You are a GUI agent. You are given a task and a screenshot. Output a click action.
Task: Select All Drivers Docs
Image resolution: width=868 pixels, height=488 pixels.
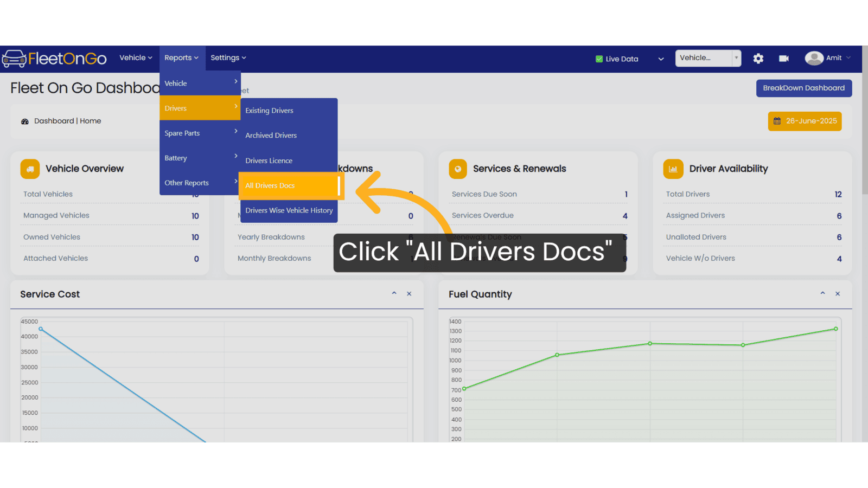(x=289, y=185)
